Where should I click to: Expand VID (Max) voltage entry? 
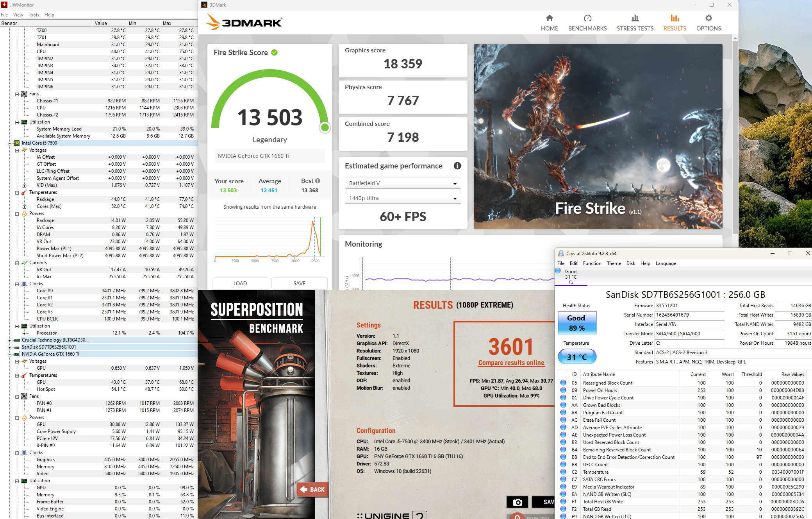point(24,186)
